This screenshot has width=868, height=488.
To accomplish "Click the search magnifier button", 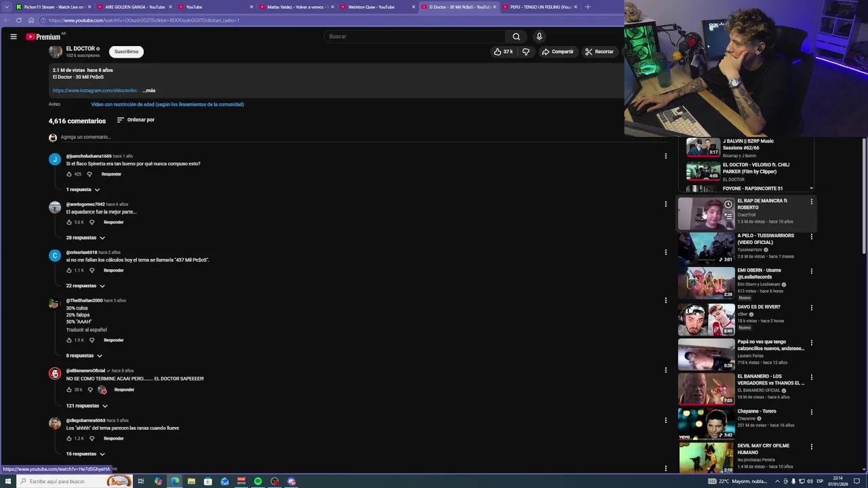I will pos(516,37).
